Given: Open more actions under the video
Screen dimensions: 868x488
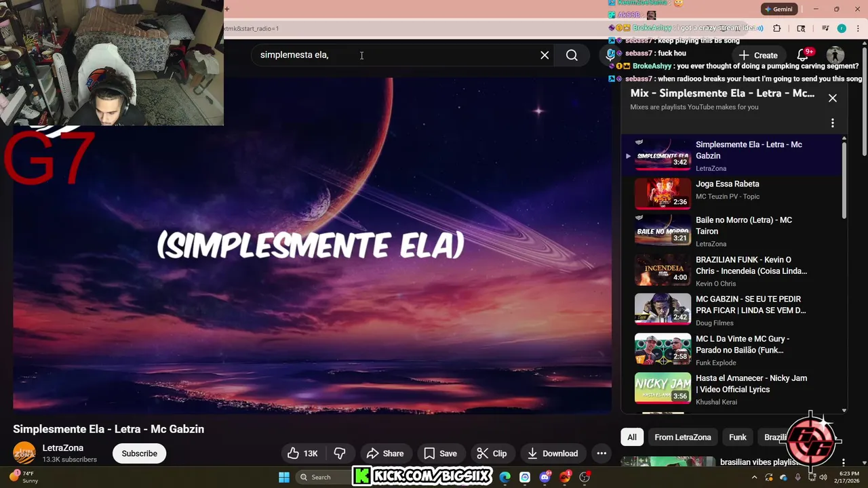Looking at the screenshot, I should [601, 453].
